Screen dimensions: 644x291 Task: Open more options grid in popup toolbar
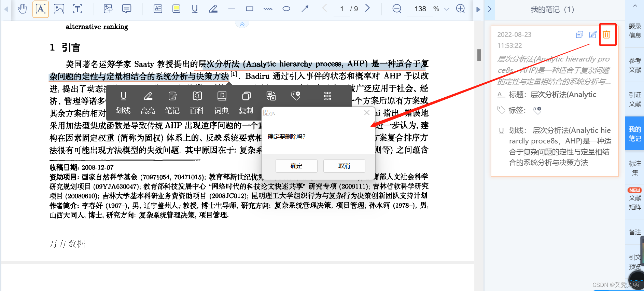327,96
